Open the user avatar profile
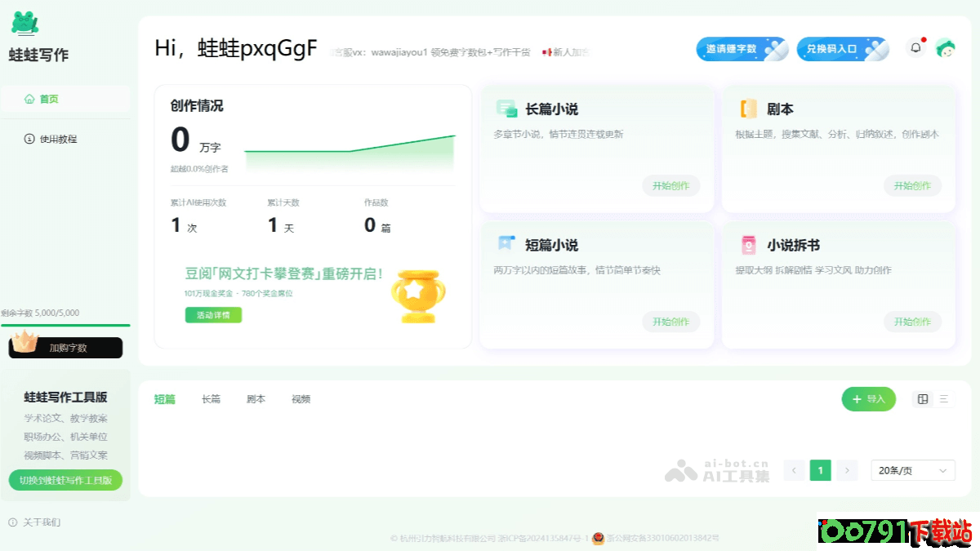This screenshot has width=980, height=551. [946, 48]
